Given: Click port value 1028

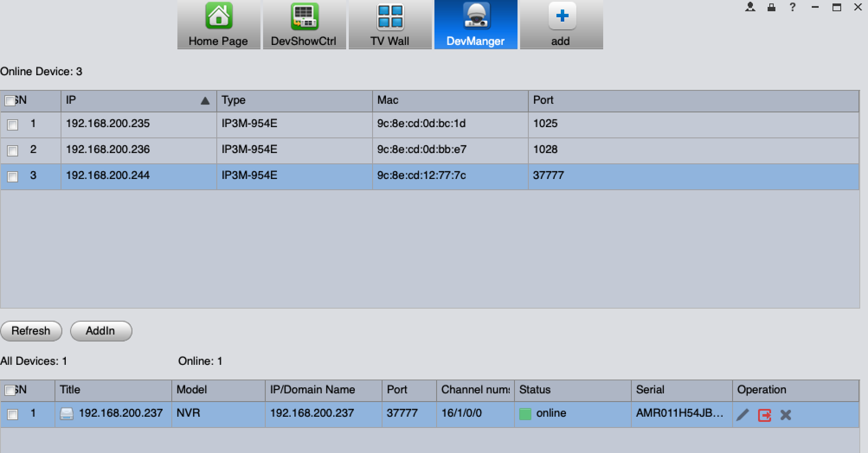Looking at the screenshot, I should click(x=545, y=150).
